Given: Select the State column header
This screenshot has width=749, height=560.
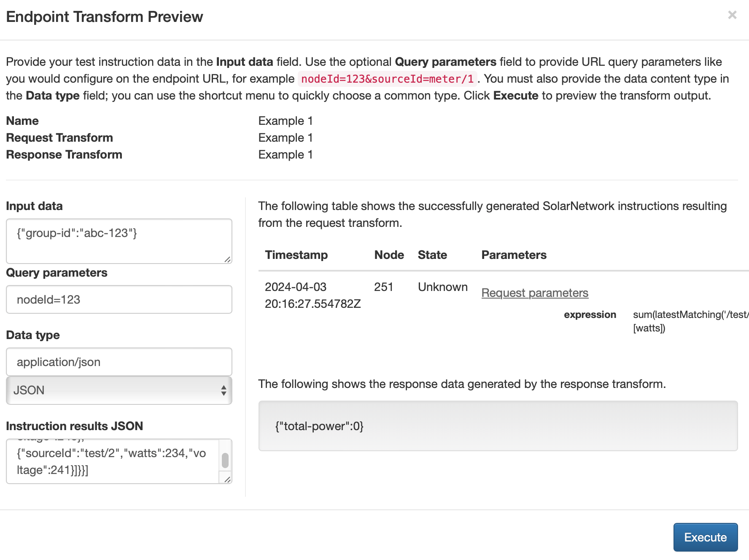Looking at the screenshot, I should click(x=432, y=255).
